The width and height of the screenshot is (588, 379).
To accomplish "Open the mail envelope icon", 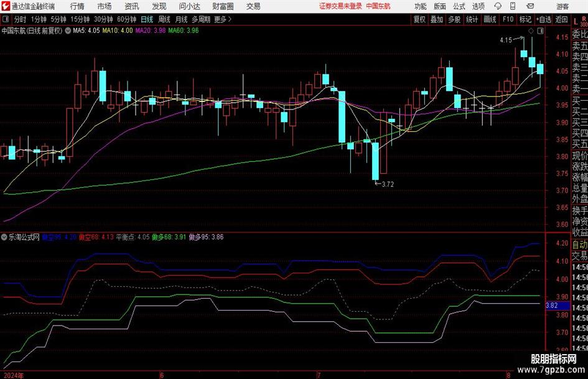I will click(x=530, y=6).
